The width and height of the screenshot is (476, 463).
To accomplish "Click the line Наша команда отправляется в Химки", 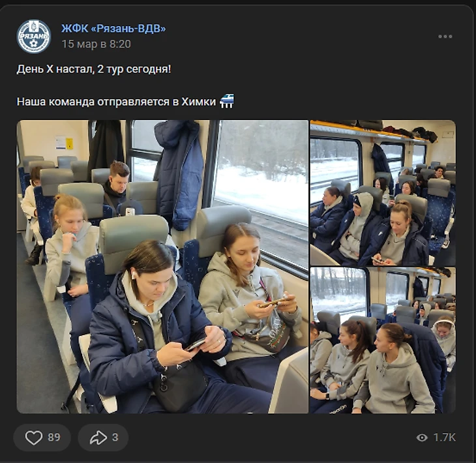I will point(116,102).
